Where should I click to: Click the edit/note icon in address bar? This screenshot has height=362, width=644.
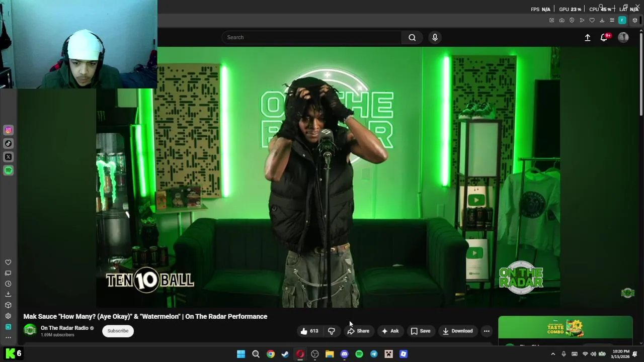point(551,20)
